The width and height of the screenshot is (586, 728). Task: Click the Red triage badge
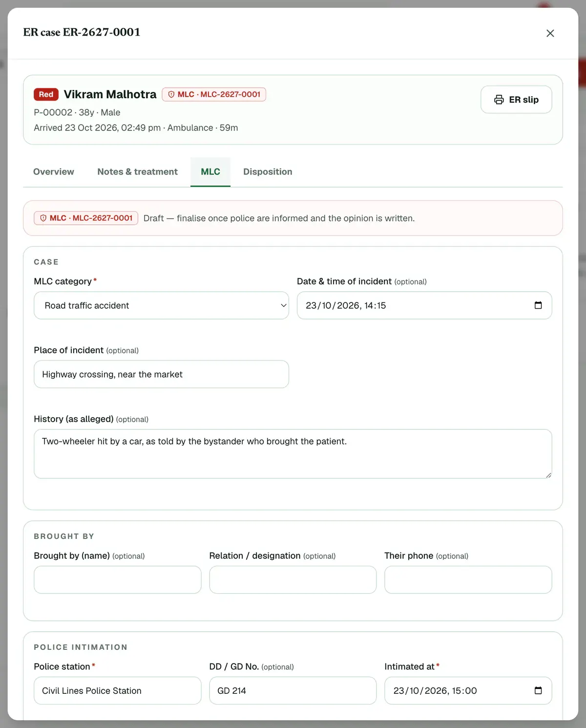coord(46,94)
